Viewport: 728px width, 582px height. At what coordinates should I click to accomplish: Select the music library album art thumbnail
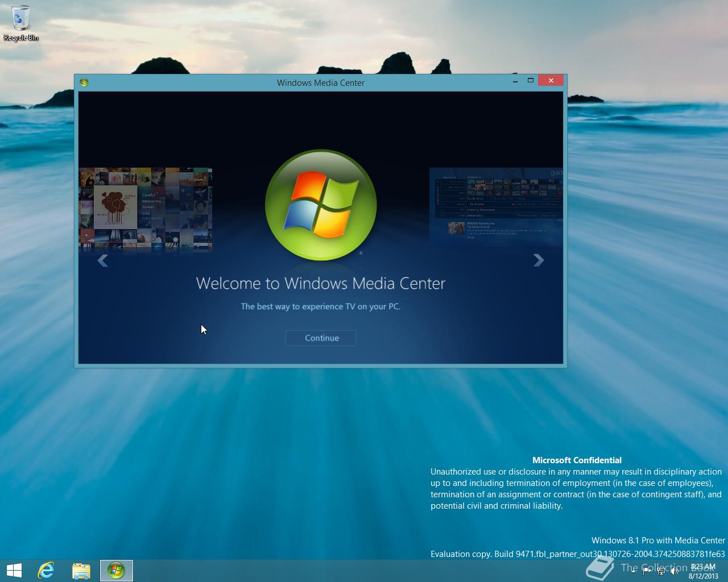[x=146, y=209]
